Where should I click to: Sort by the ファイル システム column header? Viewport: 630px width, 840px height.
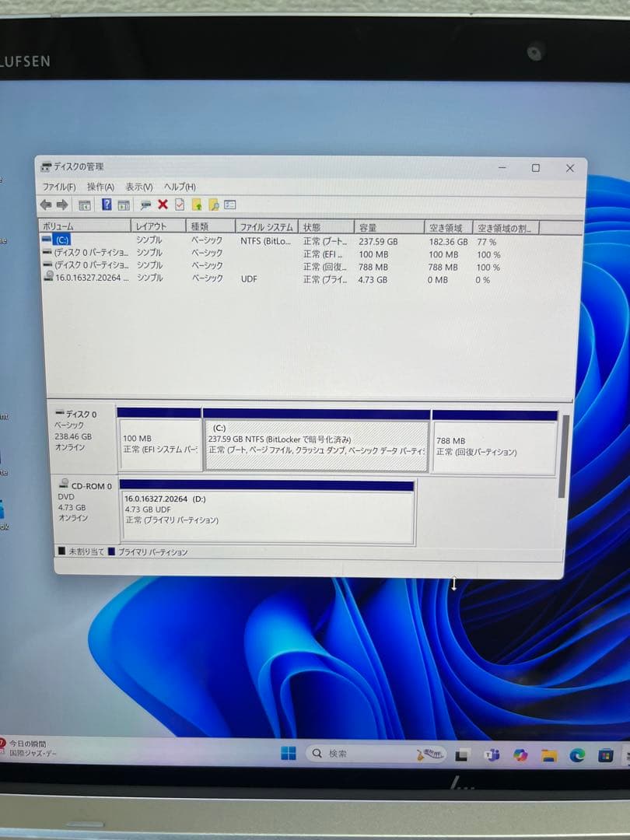click(266, 227)
